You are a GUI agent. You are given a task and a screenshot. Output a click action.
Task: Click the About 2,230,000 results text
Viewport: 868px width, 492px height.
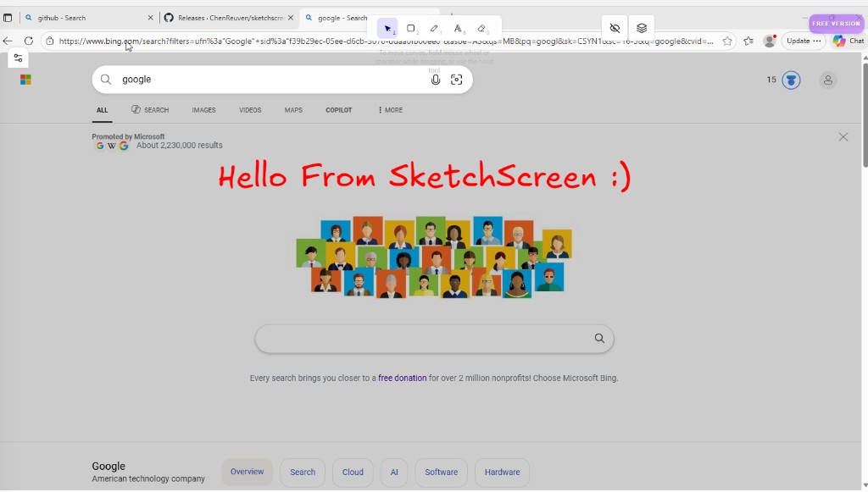[x=180, y=146]
